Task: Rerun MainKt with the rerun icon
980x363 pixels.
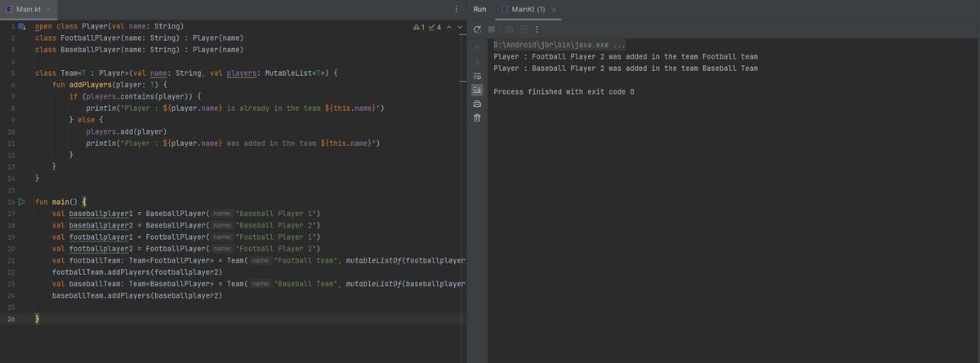Action: [x=478, y=29]
